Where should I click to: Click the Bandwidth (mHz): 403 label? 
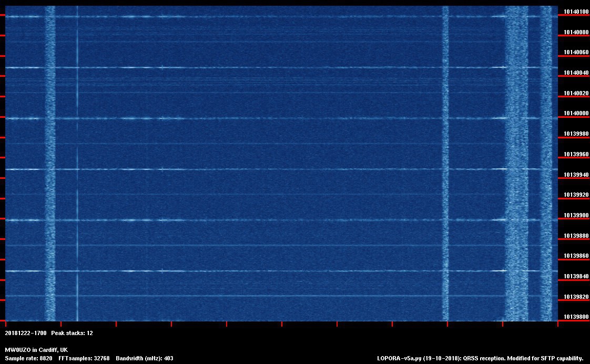click(145, 358)
